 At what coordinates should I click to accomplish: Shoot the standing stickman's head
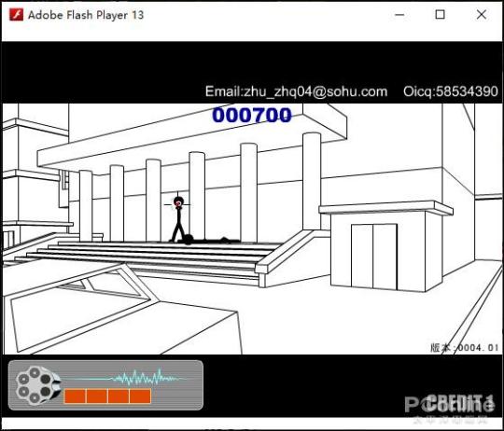click(x=178, y=202)
